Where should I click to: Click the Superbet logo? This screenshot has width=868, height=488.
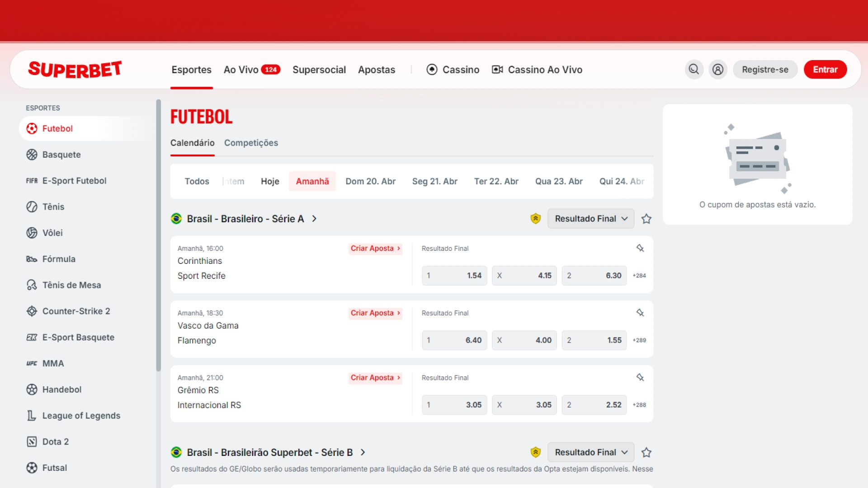tap(75, 70)
